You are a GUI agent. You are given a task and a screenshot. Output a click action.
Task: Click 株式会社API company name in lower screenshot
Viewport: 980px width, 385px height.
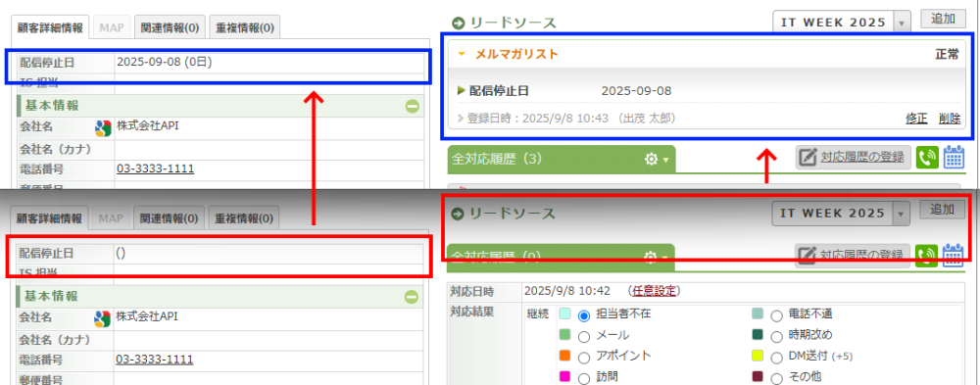(147, 316)
